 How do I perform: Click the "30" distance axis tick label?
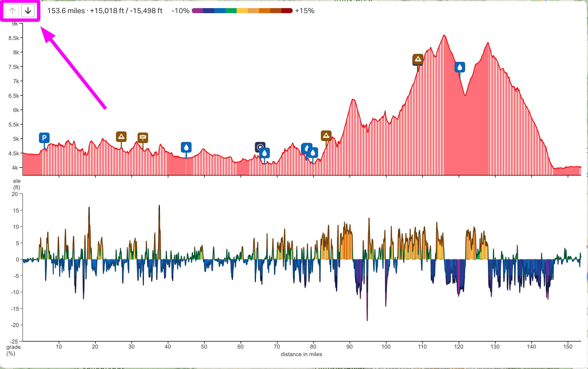click(131, 347)
